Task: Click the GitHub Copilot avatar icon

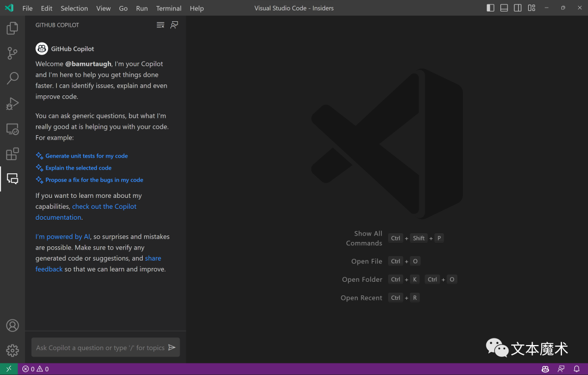Action: tap(41, 49)
